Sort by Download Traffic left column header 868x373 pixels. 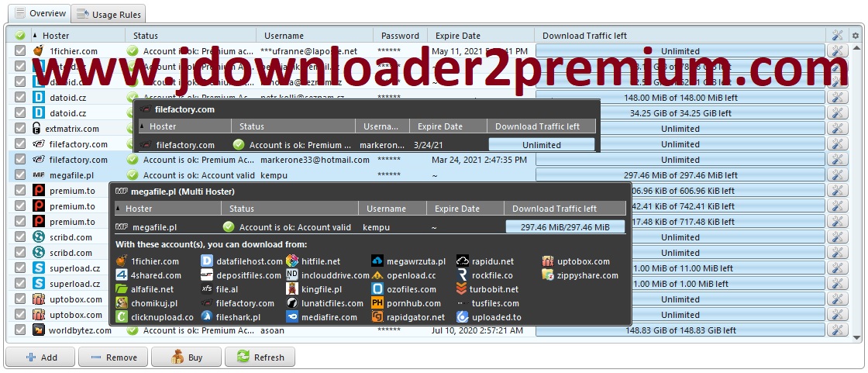tap(680, 36)
